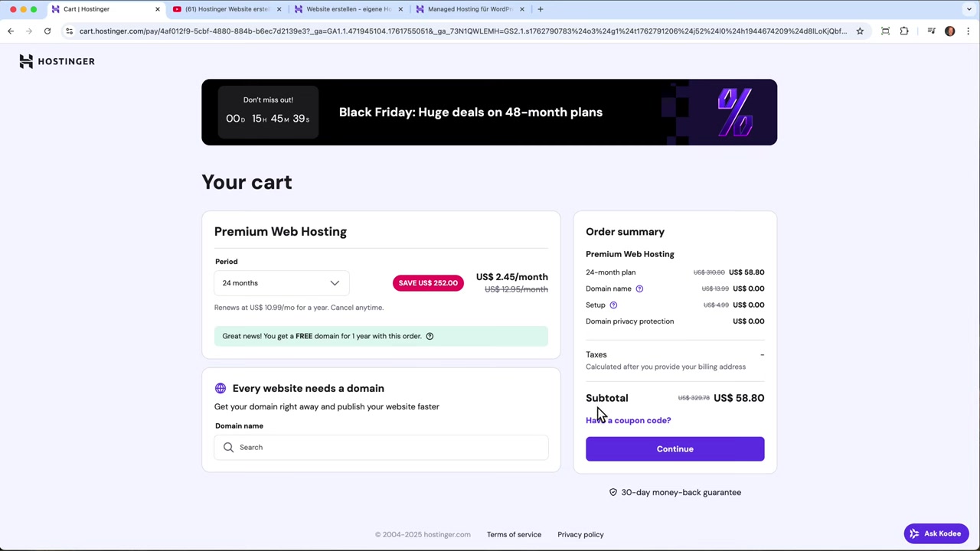Click the Renews at US$ 10.99/mo note
The image size is (980, 551).
tap(299, 308)
